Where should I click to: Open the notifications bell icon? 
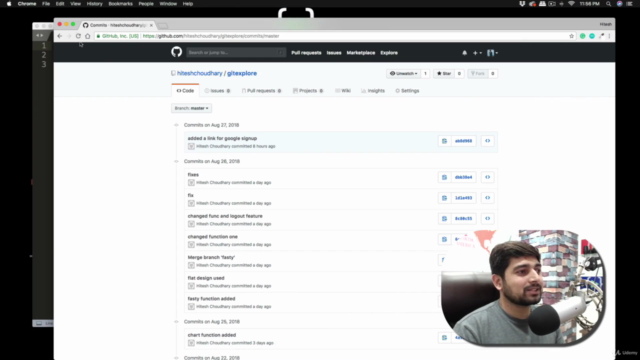click(x=464, y=53)
